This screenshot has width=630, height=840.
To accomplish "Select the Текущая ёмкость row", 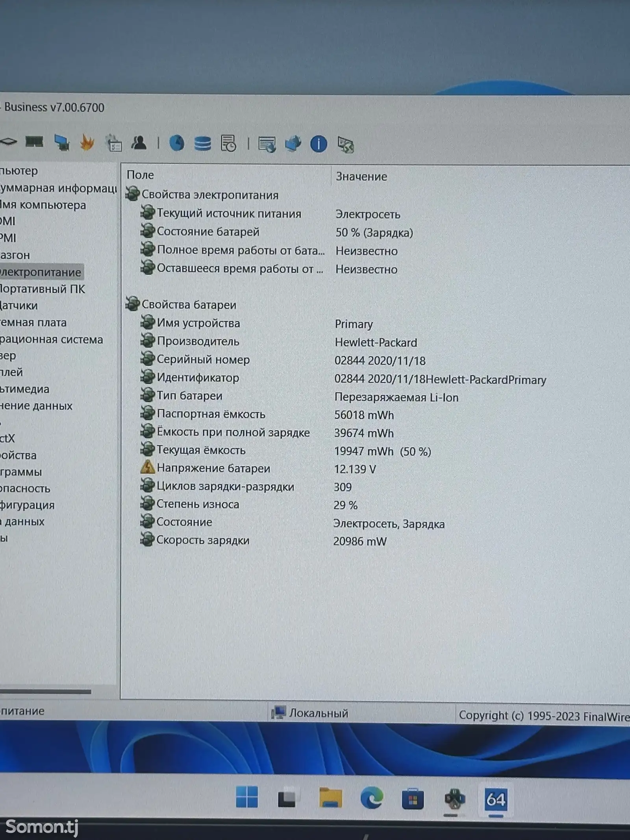I will click(x=285, y=451).
